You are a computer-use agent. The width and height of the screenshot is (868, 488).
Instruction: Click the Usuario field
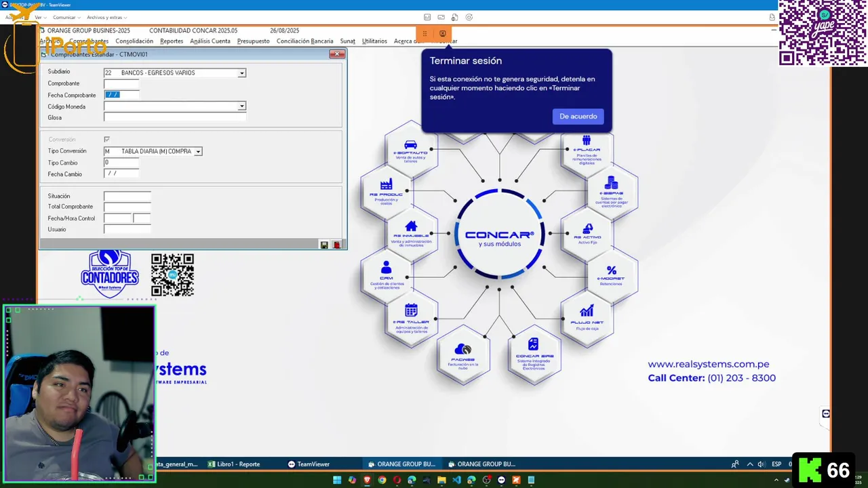pos(127,229)
